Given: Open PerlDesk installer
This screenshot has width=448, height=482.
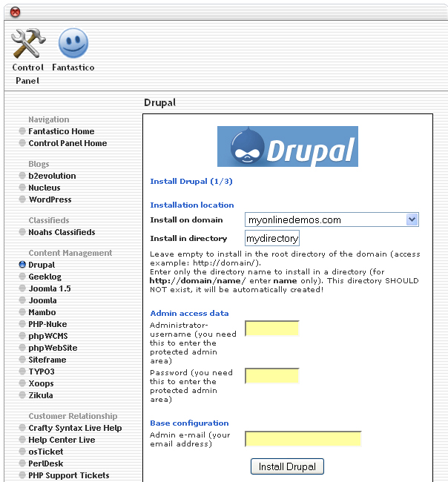Looking at the screenshot, I should 45,463.
